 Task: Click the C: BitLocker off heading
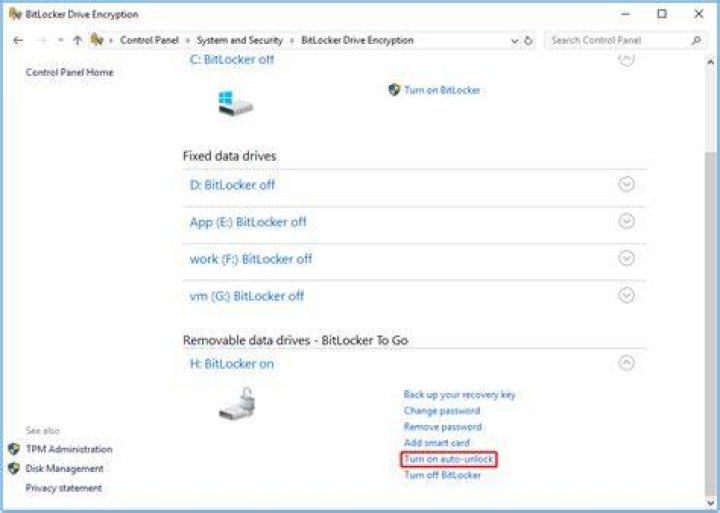click(x=232, y=59)
